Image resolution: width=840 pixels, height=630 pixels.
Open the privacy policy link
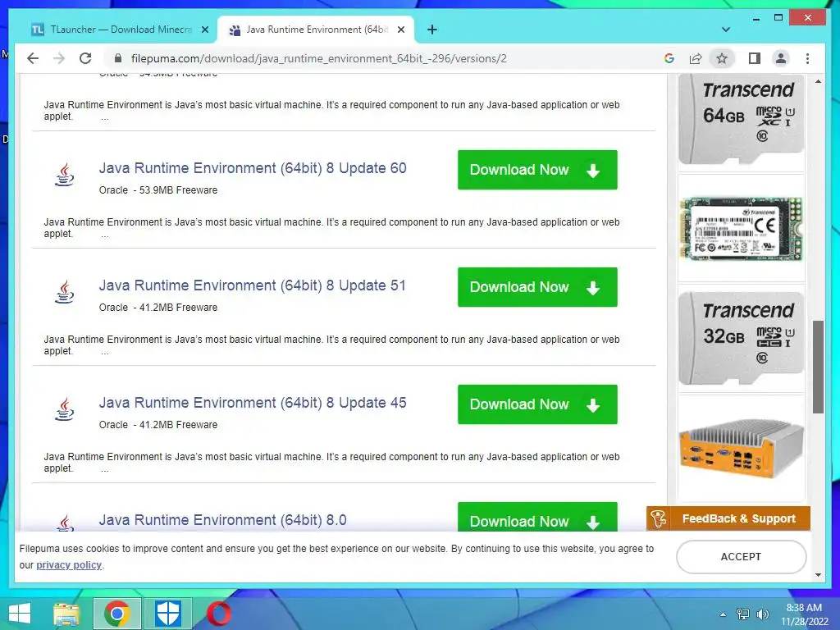(69, 564)
